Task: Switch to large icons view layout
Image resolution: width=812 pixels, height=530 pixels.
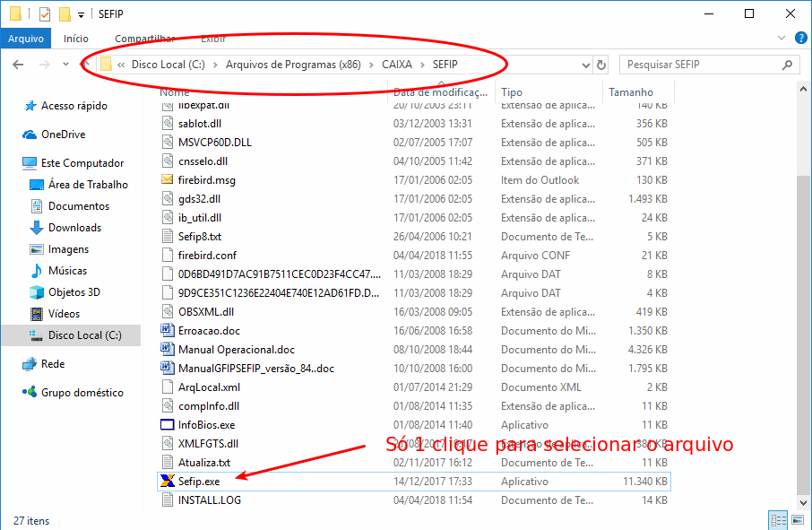Action: [x=798, y=519]
